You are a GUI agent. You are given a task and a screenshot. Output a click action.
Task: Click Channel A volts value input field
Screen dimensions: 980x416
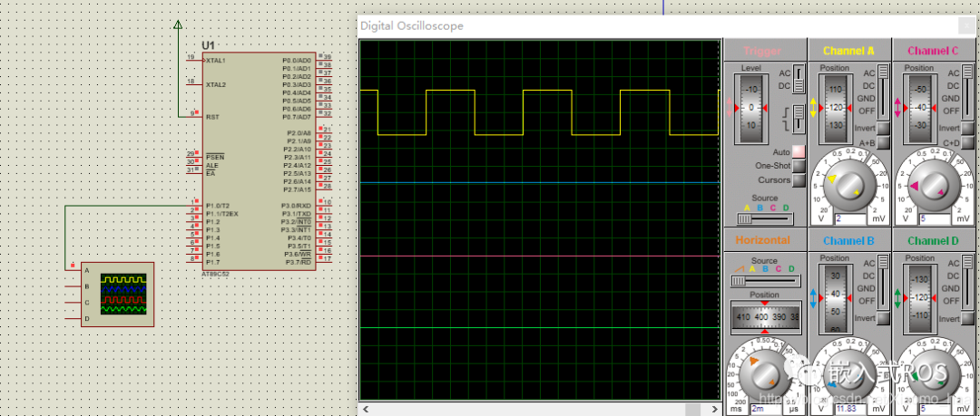pos(851,218)
